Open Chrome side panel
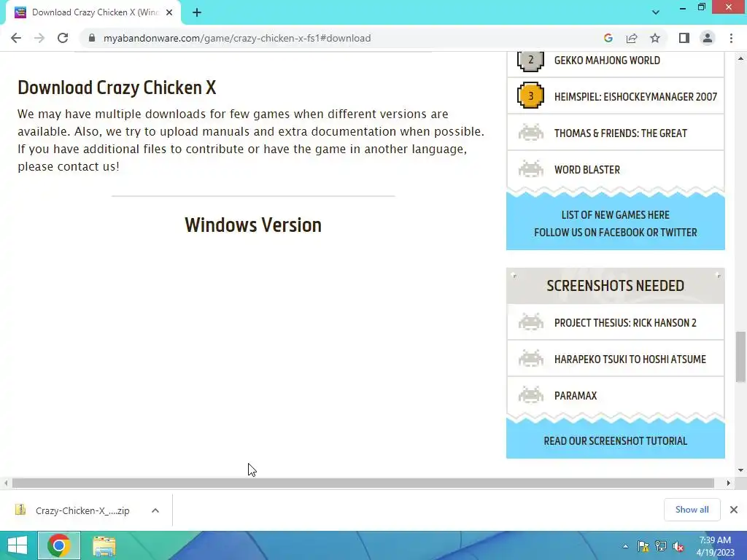Screen dimensions: 747x560 (684, 38)
